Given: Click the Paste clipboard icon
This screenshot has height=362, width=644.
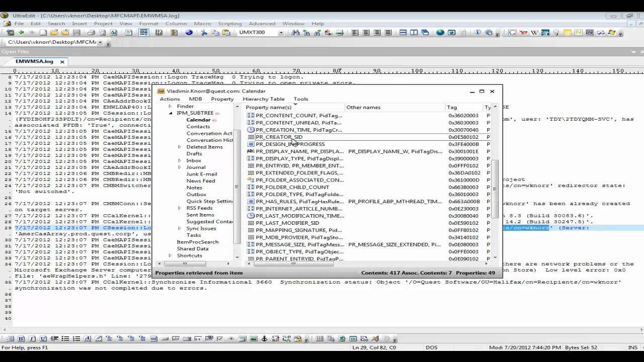Looking at the screenshot, I should pos(226,33).
